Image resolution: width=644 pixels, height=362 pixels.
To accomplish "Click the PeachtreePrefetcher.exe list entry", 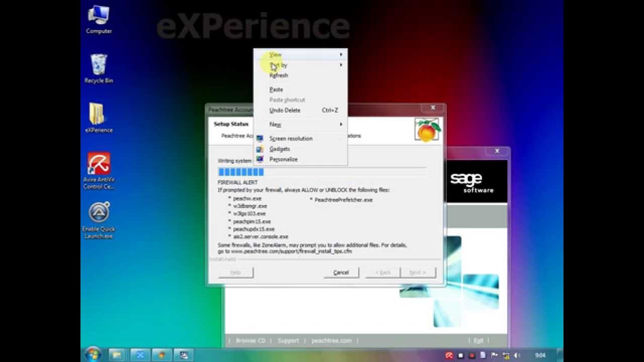I will 344,200.
